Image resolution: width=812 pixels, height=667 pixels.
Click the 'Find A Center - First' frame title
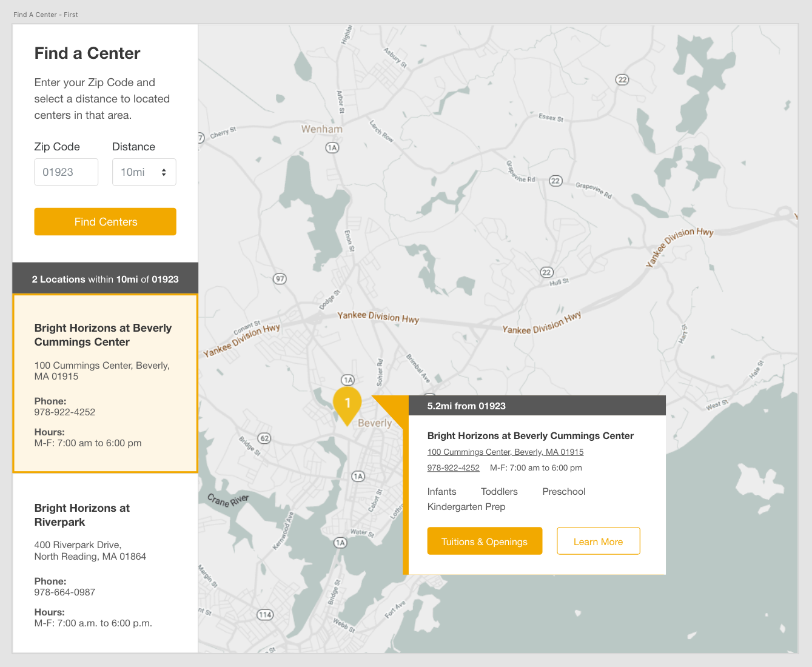coord(45,15)
